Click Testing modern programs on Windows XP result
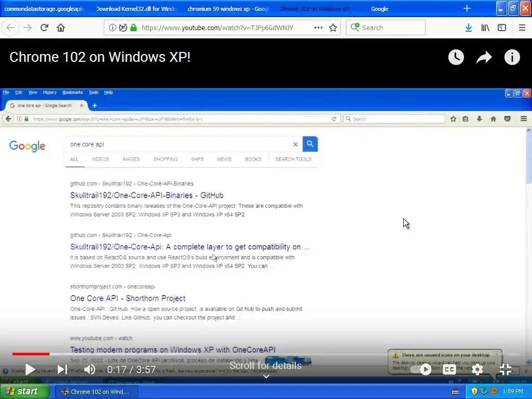The width and height of the screenshot is (532, 399). [x=172, y=350]
